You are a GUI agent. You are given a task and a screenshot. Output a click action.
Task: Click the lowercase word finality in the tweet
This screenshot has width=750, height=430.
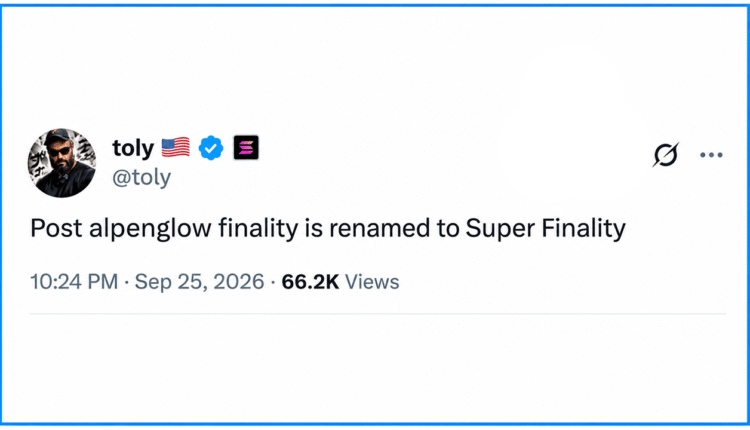click(x=258, y=229)
